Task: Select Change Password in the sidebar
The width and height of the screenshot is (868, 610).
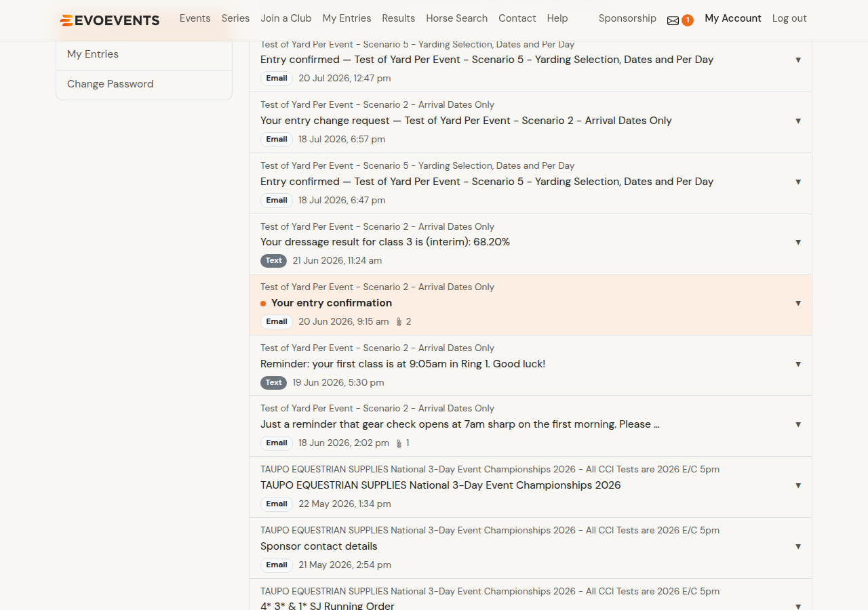Action: pos(144,84)
